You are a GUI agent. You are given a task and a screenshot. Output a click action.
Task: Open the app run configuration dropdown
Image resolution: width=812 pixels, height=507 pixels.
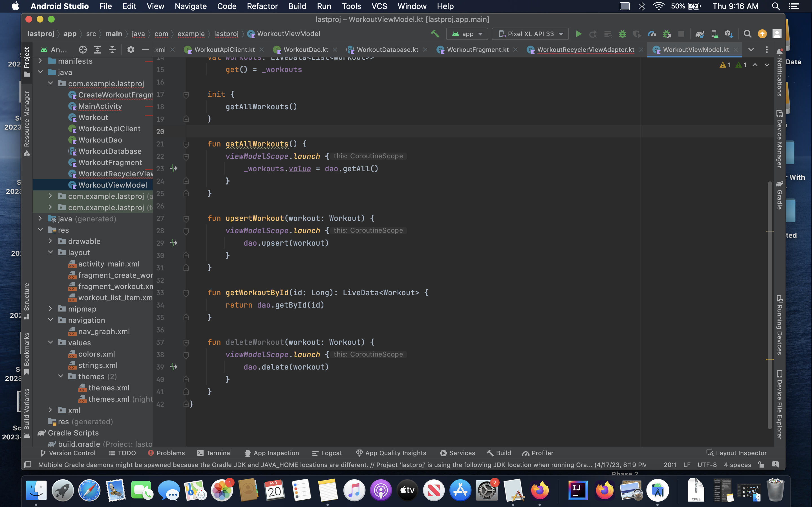click(x=468, y=34)
